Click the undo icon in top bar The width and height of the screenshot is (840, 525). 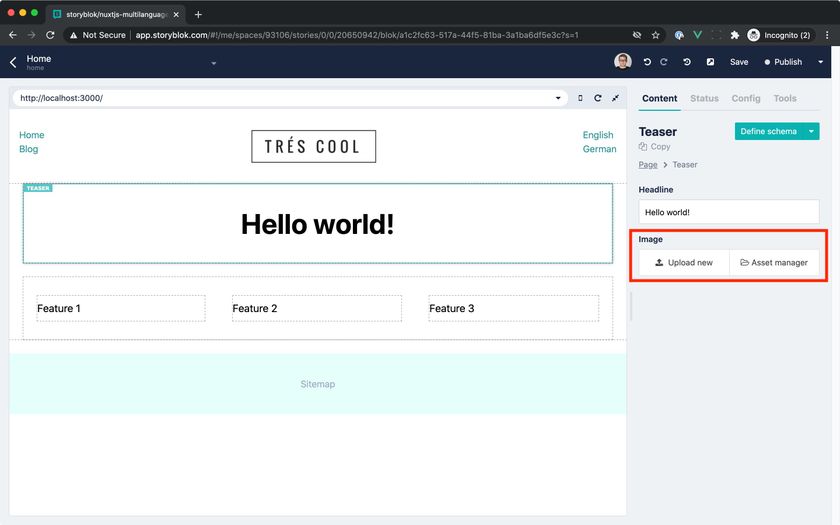[648, 62]
